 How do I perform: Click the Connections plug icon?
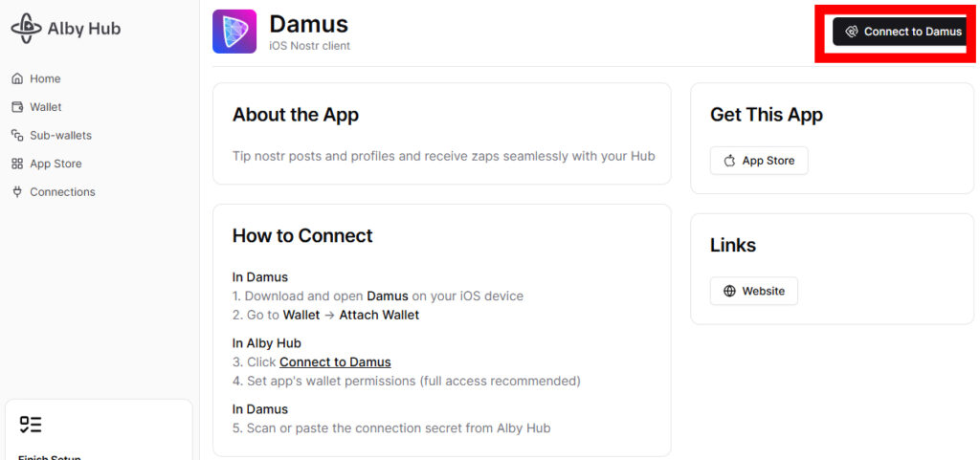click(x=17, y=191)
